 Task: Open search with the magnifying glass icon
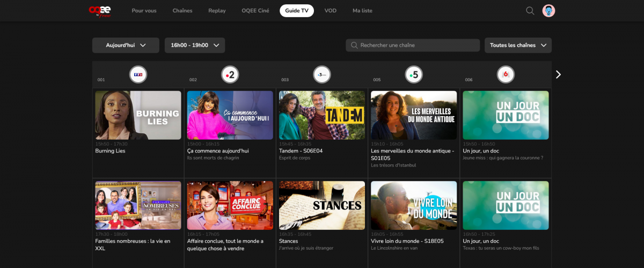coord(530,11)
